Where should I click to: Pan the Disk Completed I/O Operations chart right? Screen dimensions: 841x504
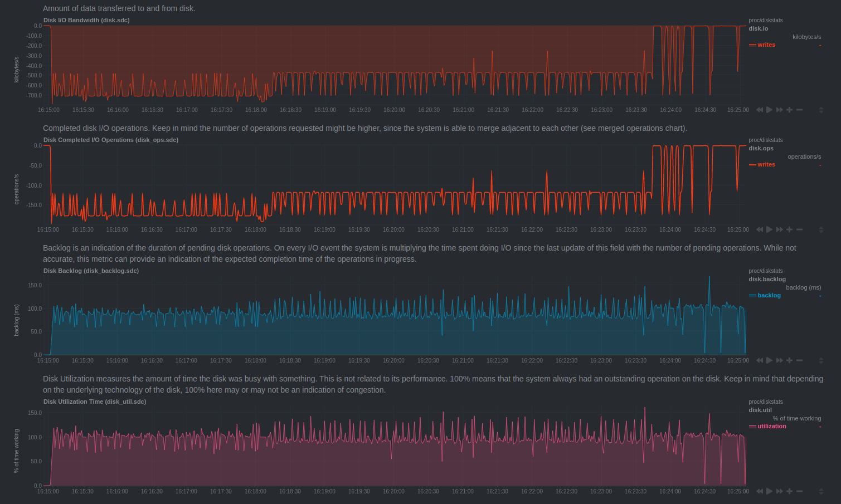pyautogui.click(x=779, y=229)
